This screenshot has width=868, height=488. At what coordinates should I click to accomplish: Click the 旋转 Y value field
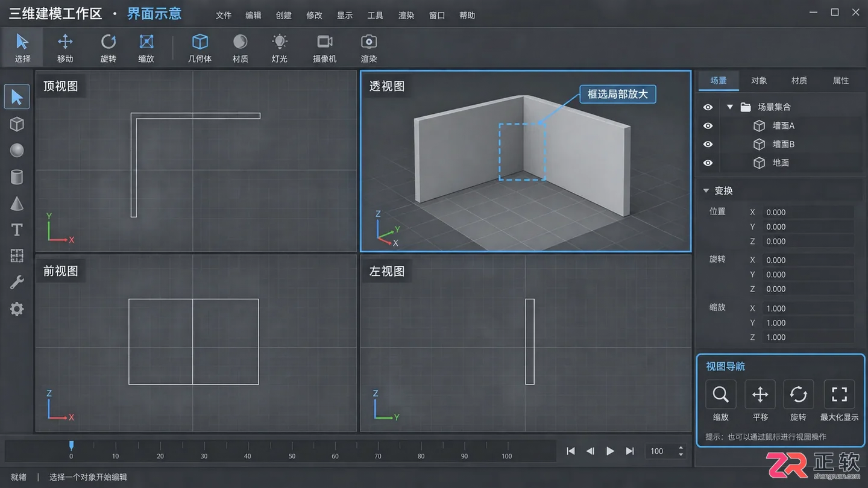(x=808, y=275)
